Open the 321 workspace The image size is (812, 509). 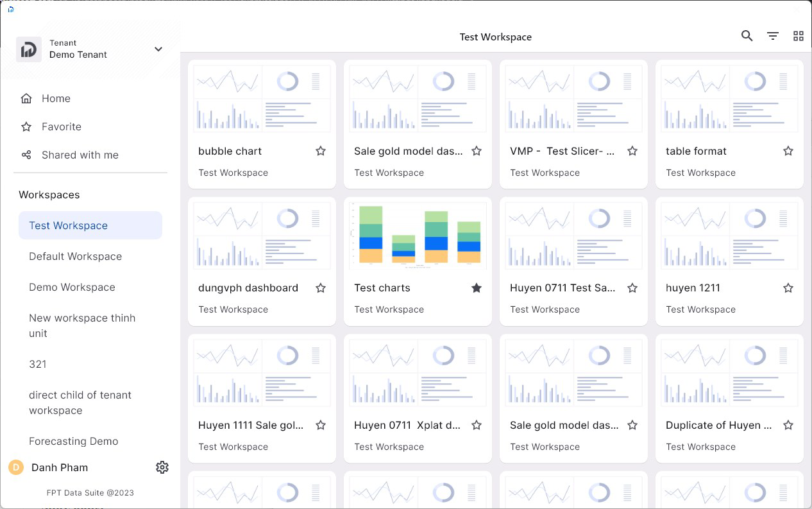coord(90,364)
